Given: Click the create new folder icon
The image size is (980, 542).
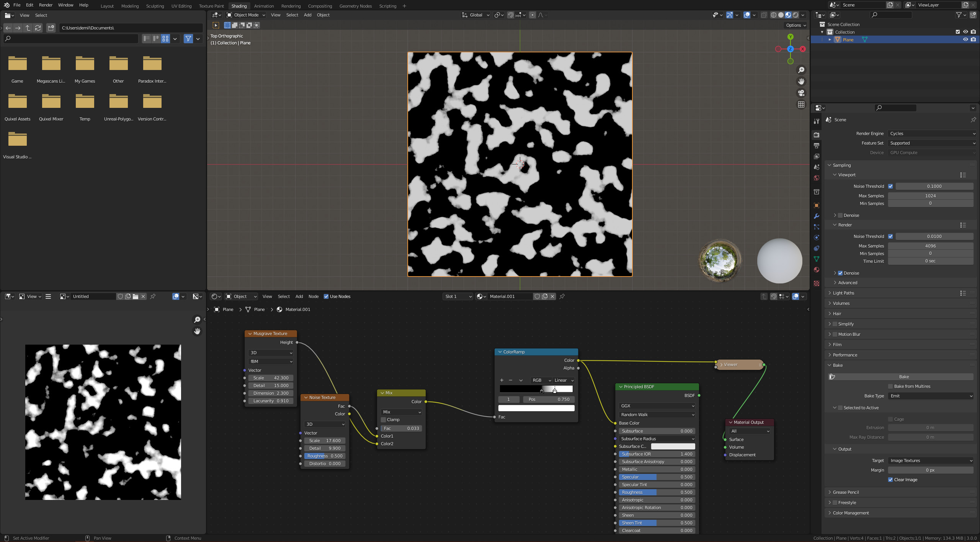Looking at the screenshot, I should (x=51, y=28).
